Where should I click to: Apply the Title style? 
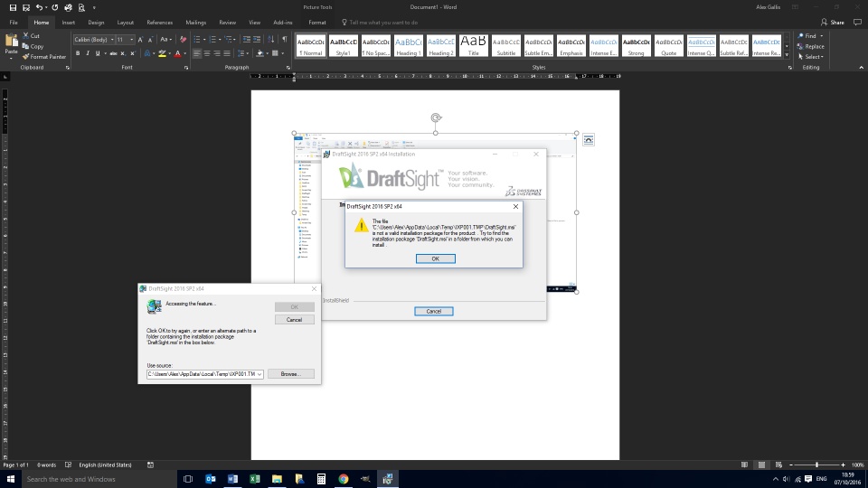click(x=473, y=46)
